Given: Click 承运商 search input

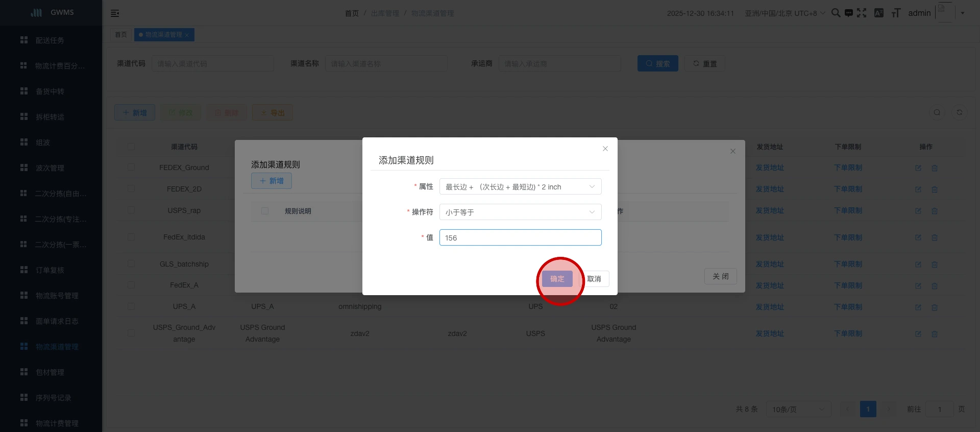Looking at the screenshot, I should click(x=560, y=64).
